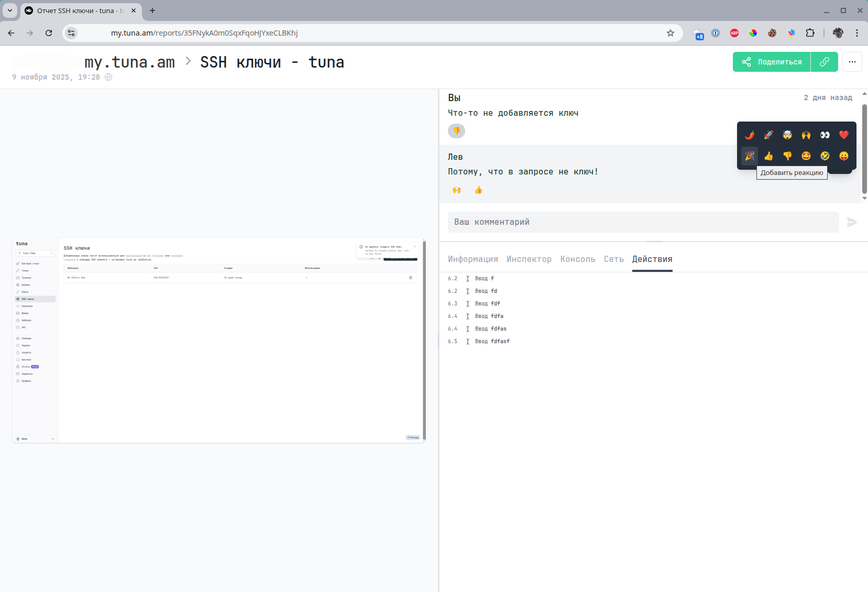Open the Chrome extensions puzzle menu
Viewport: 868px width, 592px height.
(x=810, y=33)
